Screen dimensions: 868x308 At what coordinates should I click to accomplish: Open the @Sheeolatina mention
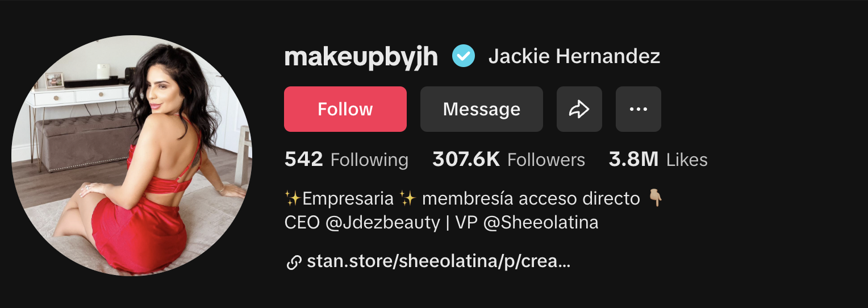[541, 222]
